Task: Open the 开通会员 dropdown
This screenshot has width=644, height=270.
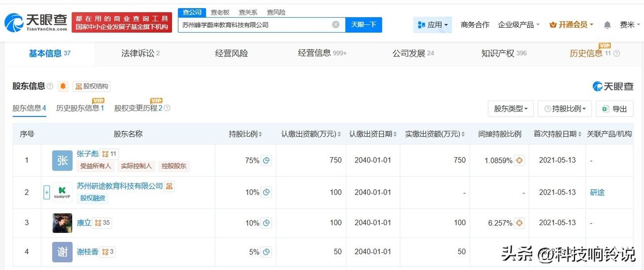Action: pos(572,25)
